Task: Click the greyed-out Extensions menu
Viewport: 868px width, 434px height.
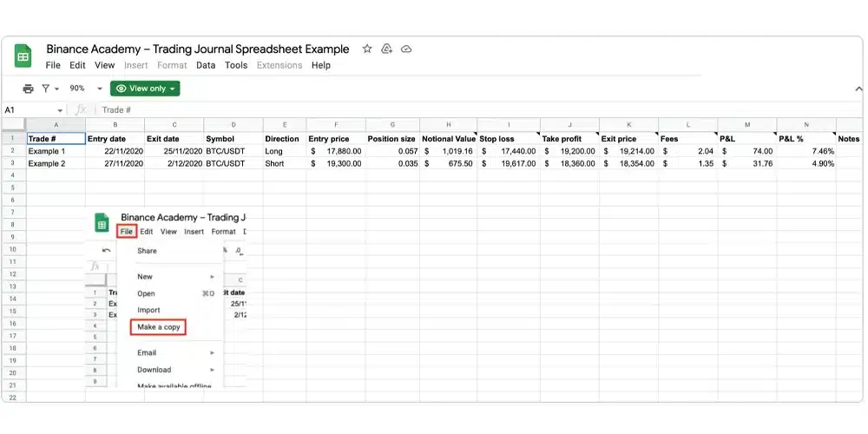Action: click(279, 65)
